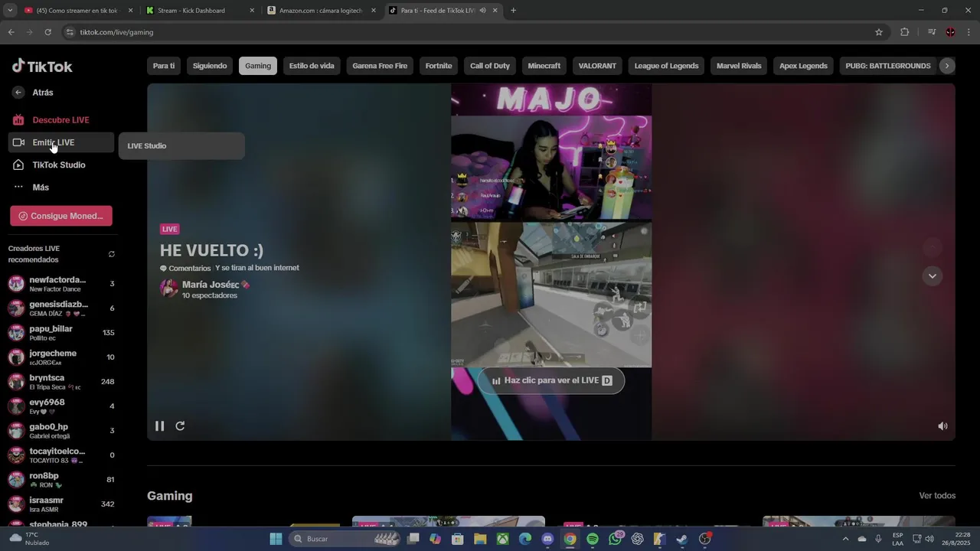The image size is (980, 551).
Task: Select the Garena Free Fire tab
Action: [380, 66]
